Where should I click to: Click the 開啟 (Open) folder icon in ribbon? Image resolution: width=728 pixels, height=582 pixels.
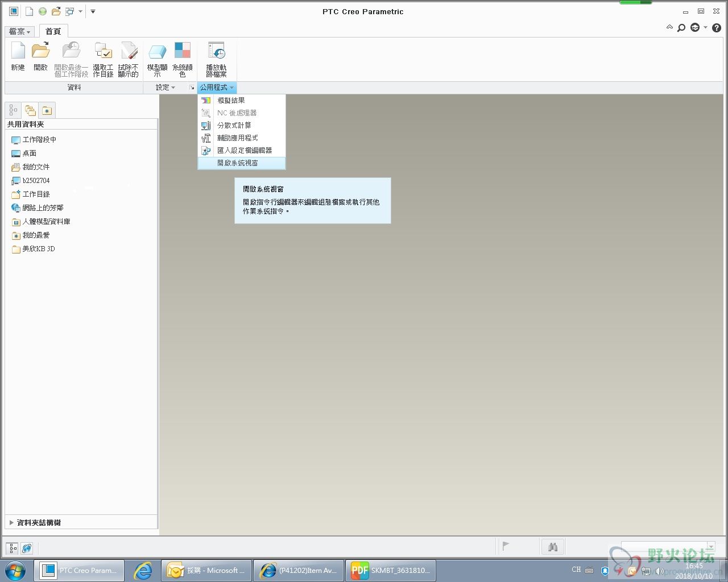coord(40,51)
